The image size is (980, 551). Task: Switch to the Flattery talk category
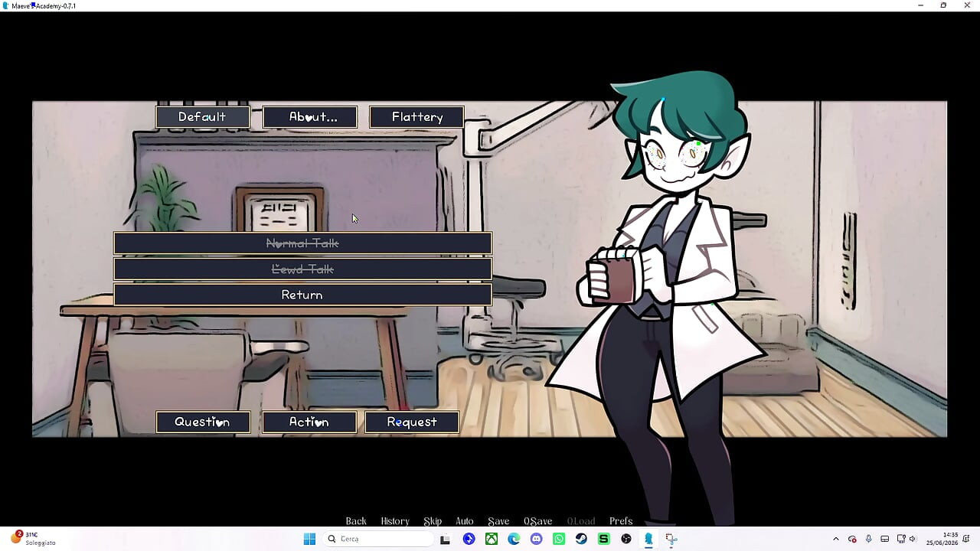416,117
